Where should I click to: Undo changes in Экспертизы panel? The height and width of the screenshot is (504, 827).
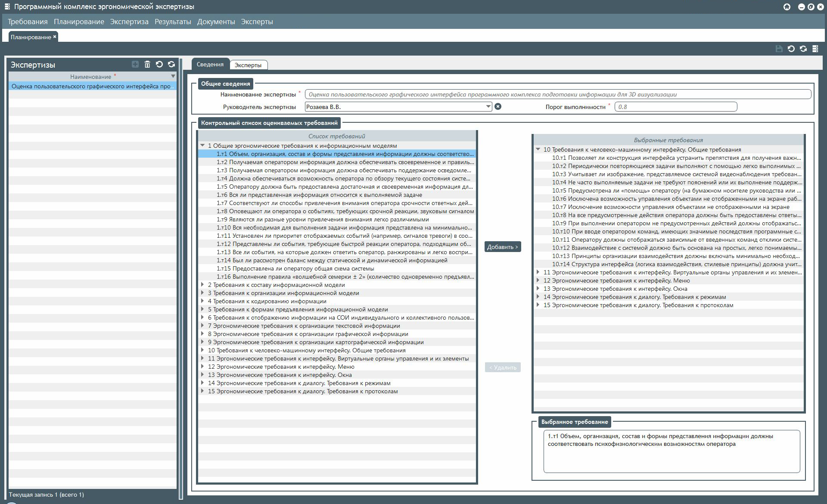159,64
